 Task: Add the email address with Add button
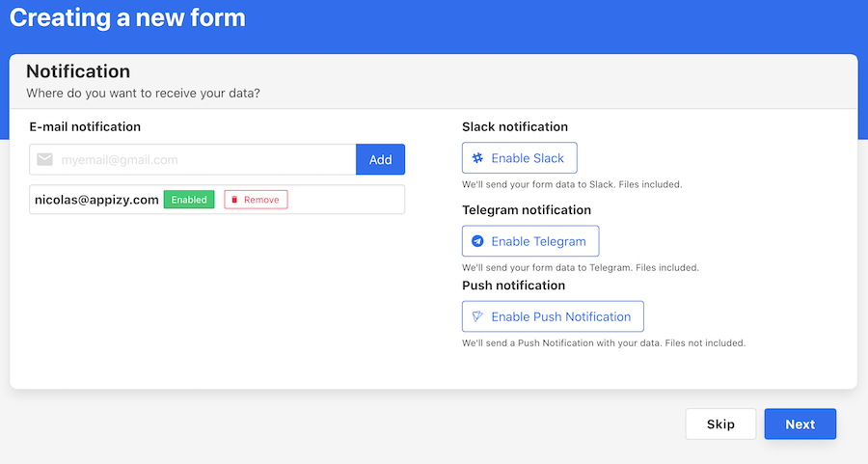click(380, 159)
